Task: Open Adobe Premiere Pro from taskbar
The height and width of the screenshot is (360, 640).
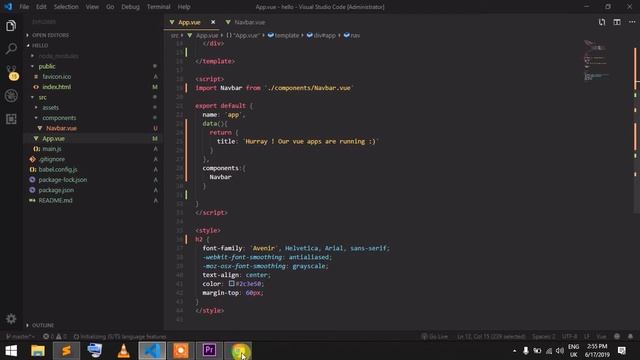Action: point(209,351)
